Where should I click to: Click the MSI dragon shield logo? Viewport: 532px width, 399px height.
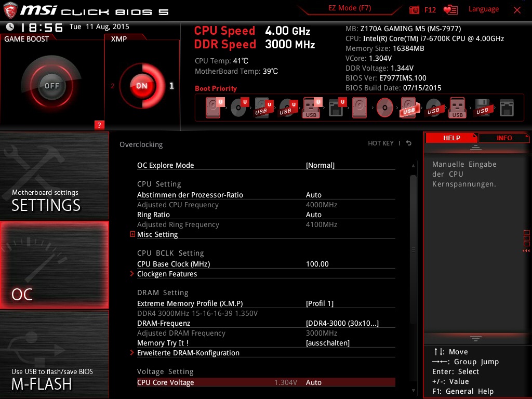point(10,10)
